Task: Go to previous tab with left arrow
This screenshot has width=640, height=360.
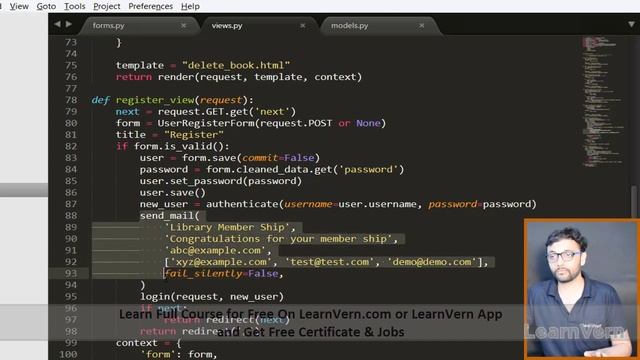Action: pyautogui.click(x=57, y=24)
